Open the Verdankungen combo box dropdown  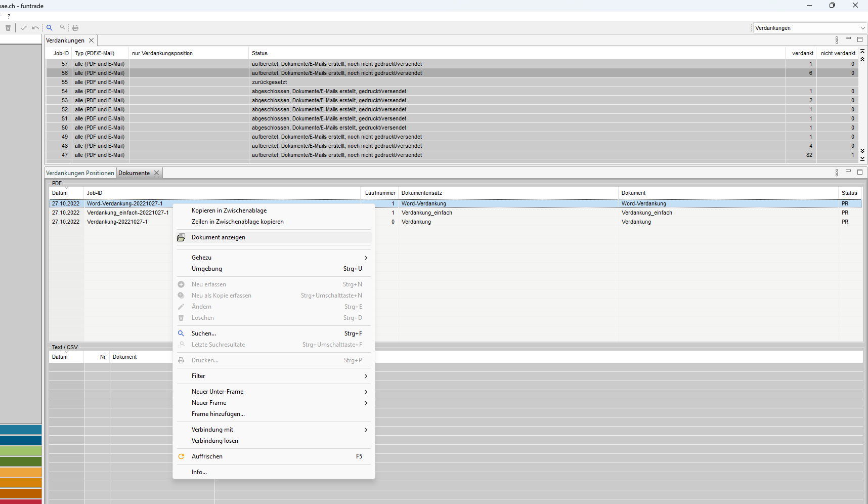pos(862,28)
